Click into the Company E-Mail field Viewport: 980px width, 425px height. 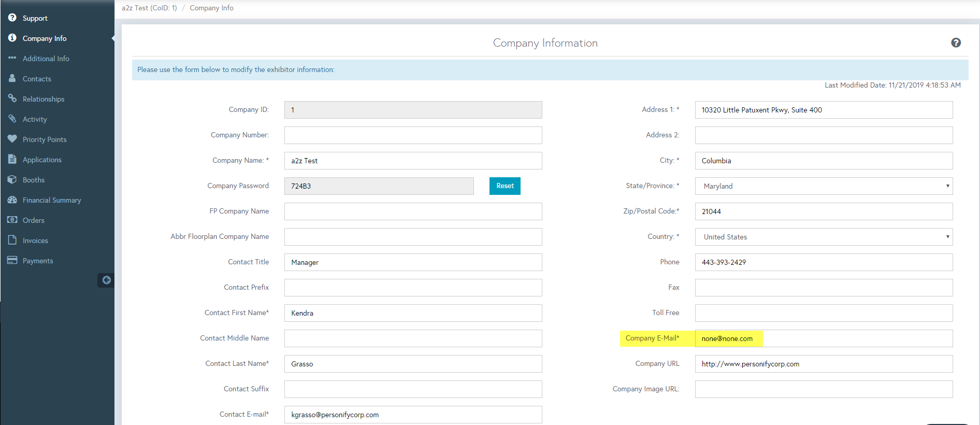[x=823, y=338]
